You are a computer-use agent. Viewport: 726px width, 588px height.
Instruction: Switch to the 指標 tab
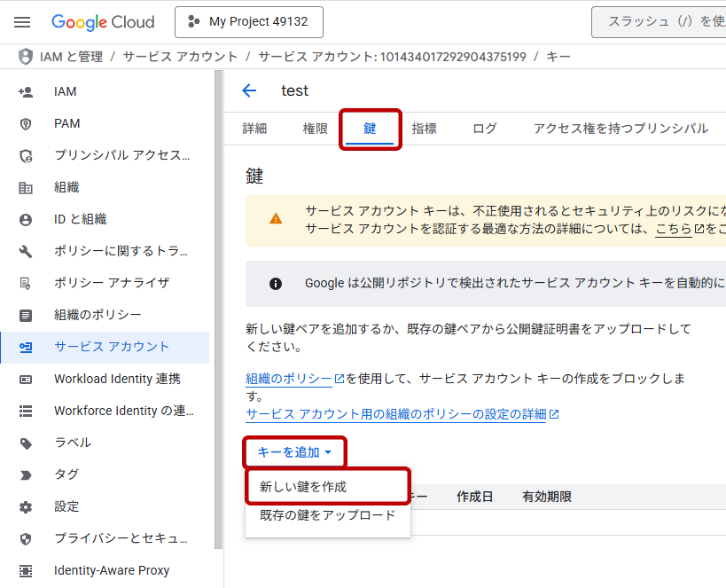click(x=424, y=129)
